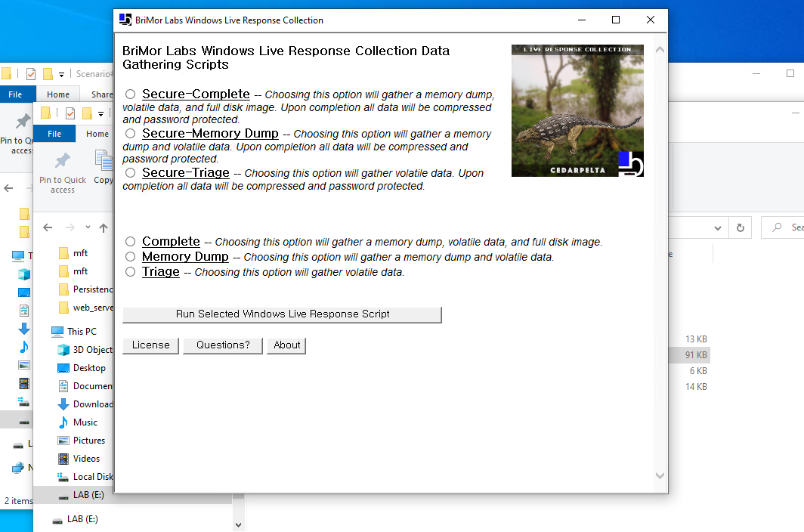The height and width of the screenshot is (532, 804).
Task: Open Home tab in back Explorer window
Action: point(58,94)
